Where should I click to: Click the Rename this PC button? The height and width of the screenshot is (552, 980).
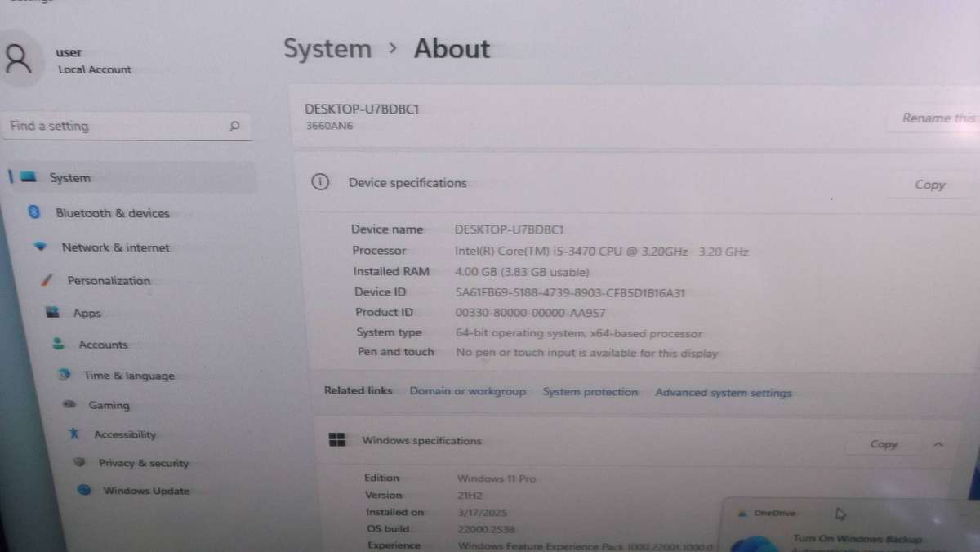[933, 118]
